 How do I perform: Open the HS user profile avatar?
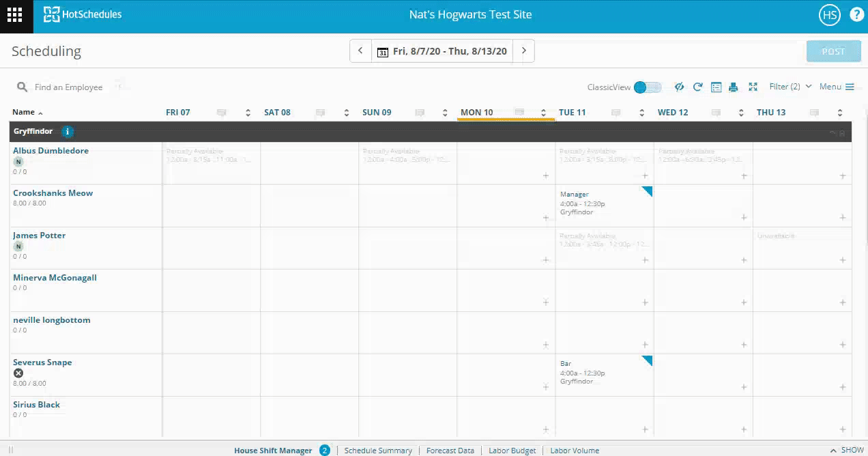(829, 15)
